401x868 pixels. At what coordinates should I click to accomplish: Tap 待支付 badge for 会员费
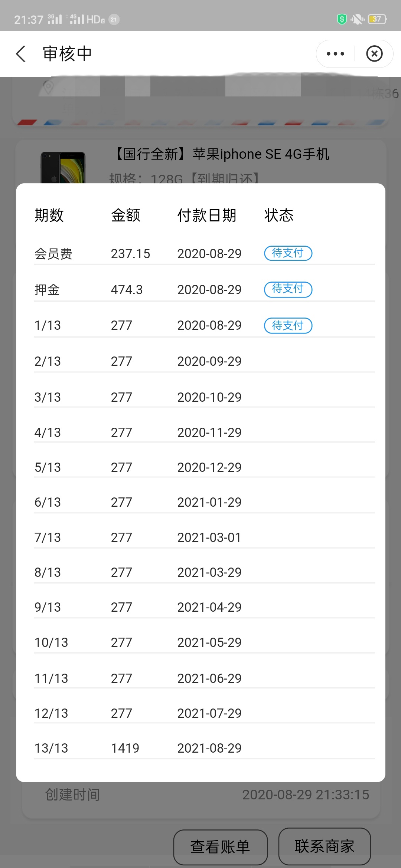288,253
